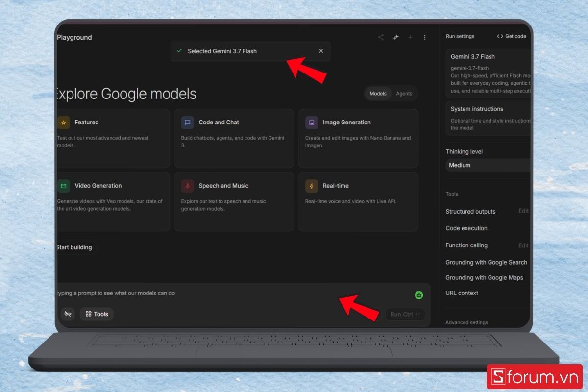The width and height of the screenshot is (588, 392).
Task: Click the Image Generation picture icon
Action: (x=311, y=122)
